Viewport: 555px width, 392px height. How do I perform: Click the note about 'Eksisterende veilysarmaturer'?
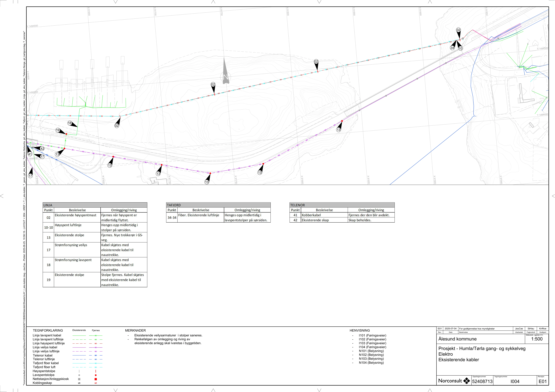pos(168,335)
